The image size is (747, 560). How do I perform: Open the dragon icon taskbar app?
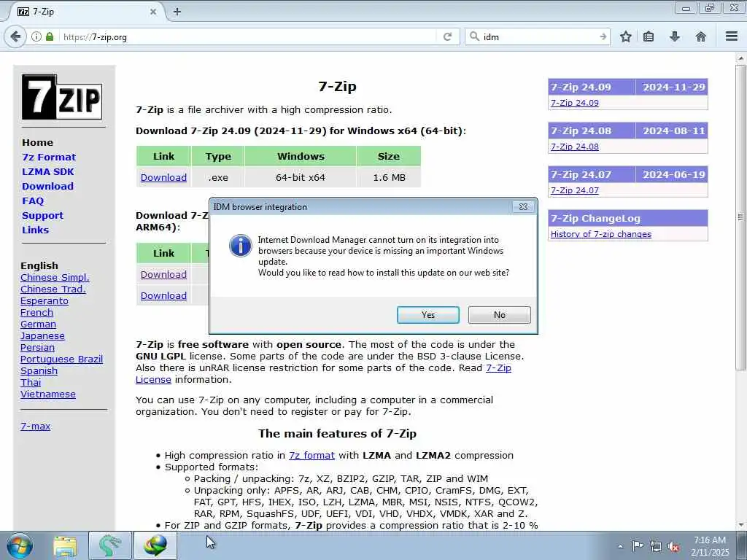coord(110,545)
